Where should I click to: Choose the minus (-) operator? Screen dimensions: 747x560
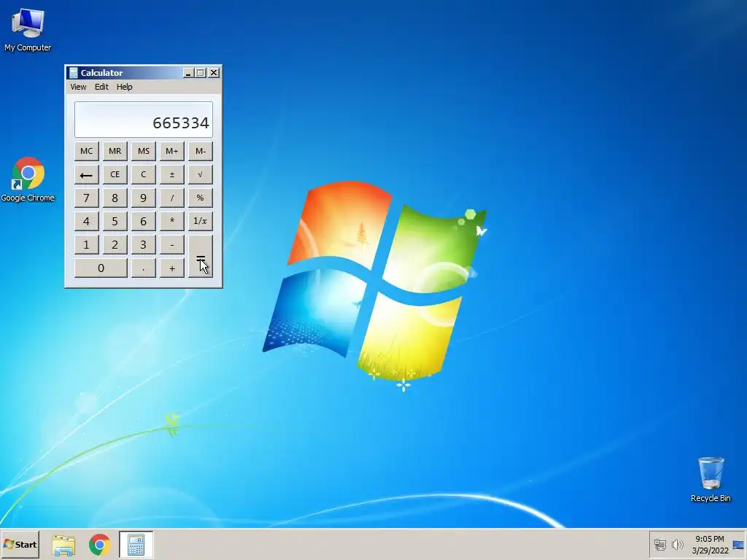tap(172, 245)
